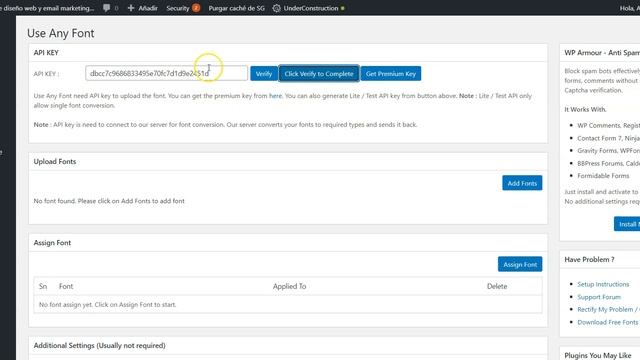Click the Add Fonts button
The image size is (640, 360).
pyautogui.click(x=522, y=183)
